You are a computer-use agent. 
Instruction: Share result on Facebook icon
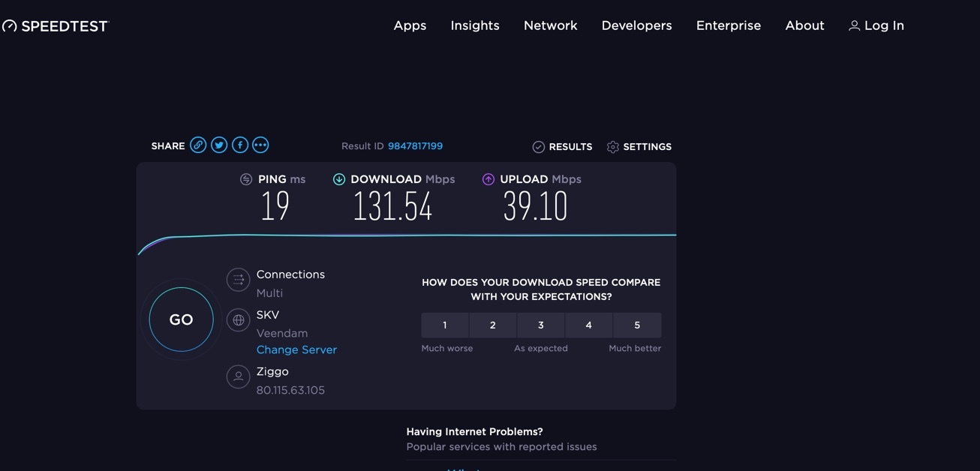pos(240,145)
